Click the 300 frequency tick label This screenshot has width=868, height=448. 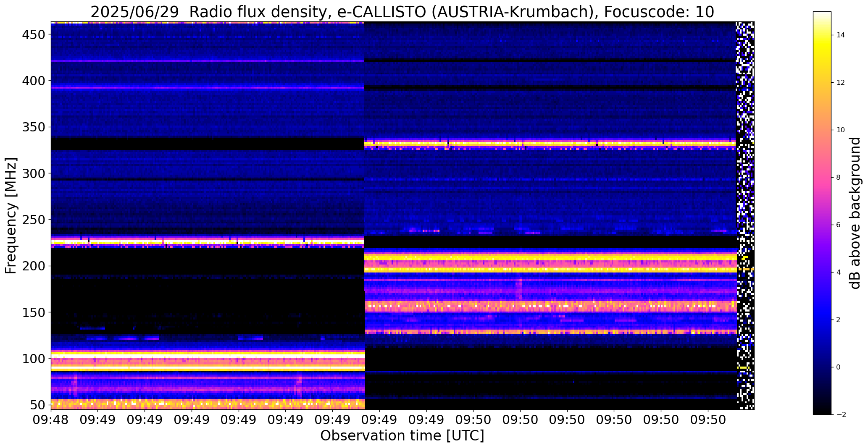coord(34,173)
